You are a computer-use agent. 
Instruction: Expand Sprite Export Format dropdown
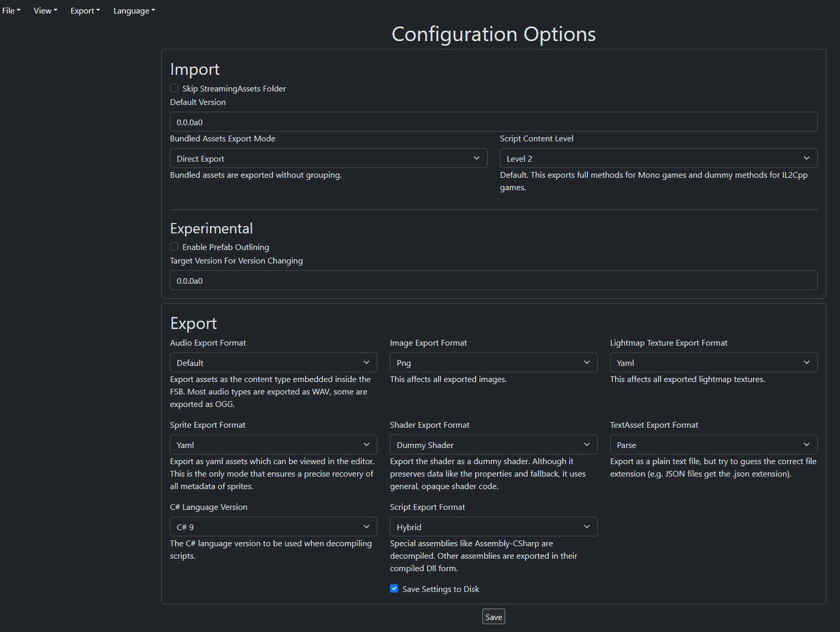[273, 445]
